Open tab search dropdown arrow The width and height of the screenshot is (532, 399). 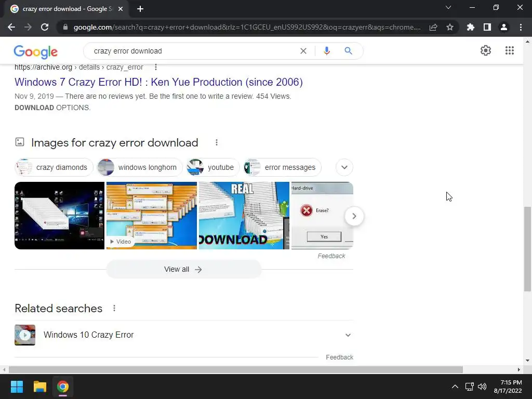[448, 7]
